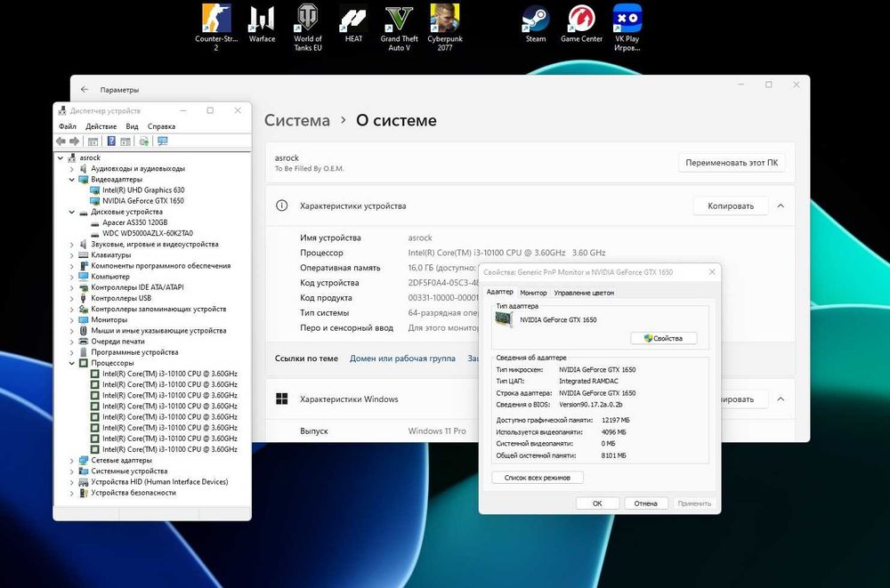The image size is (890, 588).
Task: Open Домен или рабочая группа link
Action: tap(402, 358)
